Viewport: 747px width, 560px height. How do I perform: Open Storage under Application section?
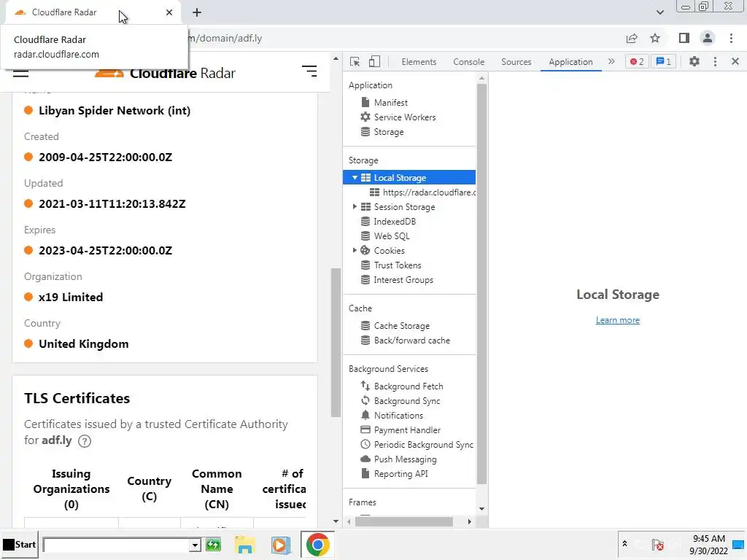point(389,132)
